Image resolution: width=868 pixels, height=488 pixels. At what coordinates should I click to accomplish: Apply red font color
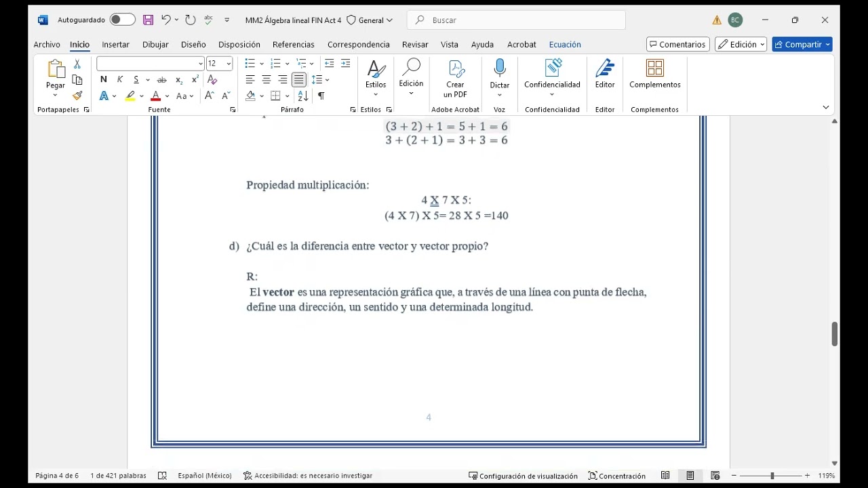[x=156, y=96]
